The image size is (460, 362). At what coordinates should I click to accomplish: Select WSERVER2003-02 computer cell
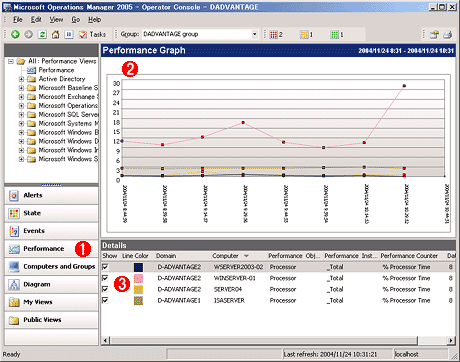tap(238, 267)
